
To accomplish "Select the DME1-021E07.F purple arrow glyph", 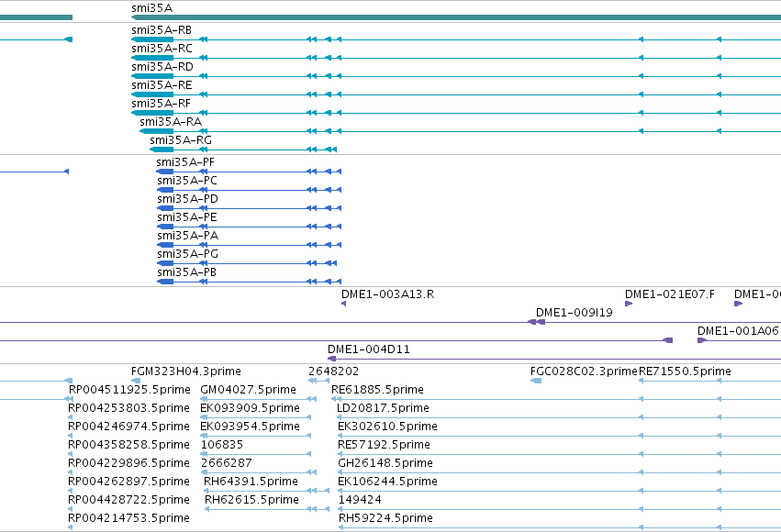I will point(629,304).
